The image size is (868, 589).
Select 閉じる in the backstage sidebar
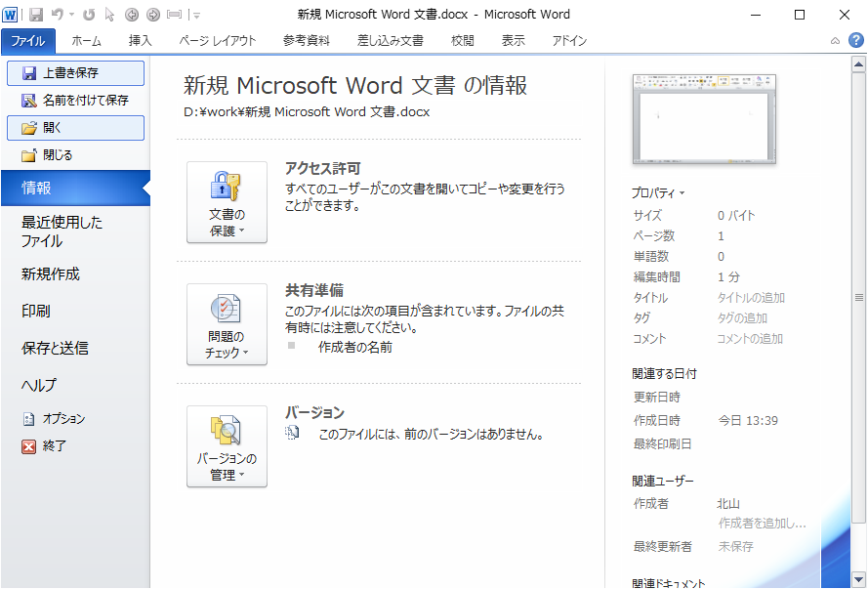point(76,155)
